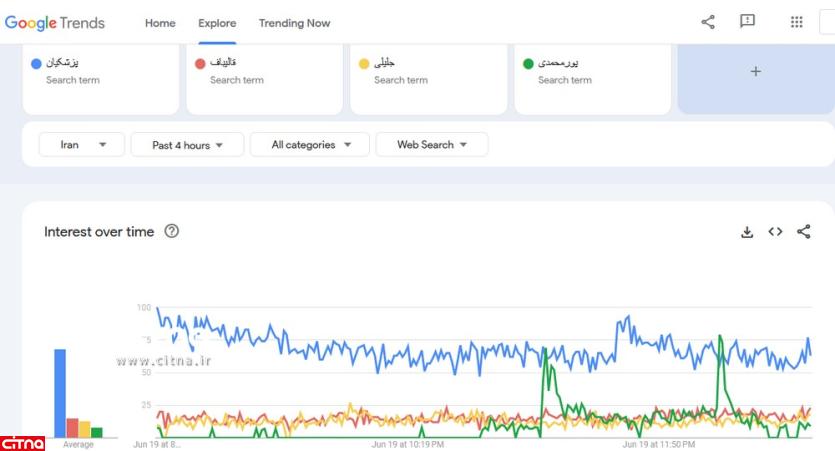The width and height of the screenshot is (835, 451).
Task: Open the Web Search type dropdown
Action: coord(432,145)
